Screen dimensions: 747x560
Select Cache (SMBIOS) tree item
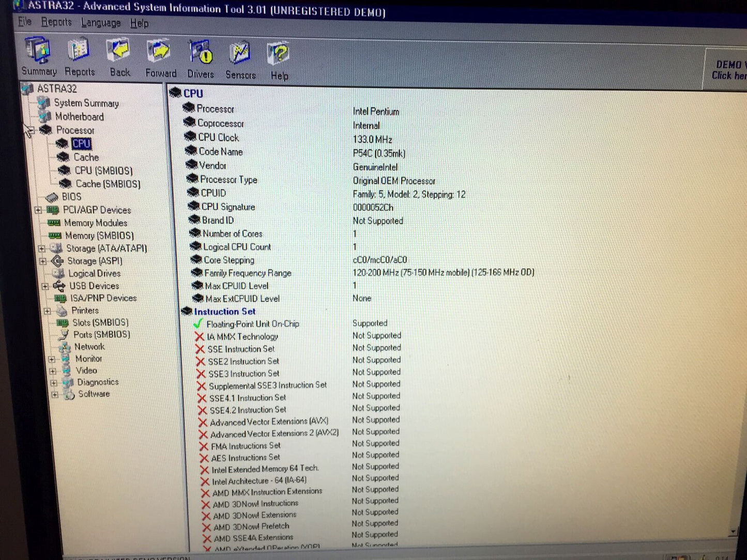tap(108, 184)
